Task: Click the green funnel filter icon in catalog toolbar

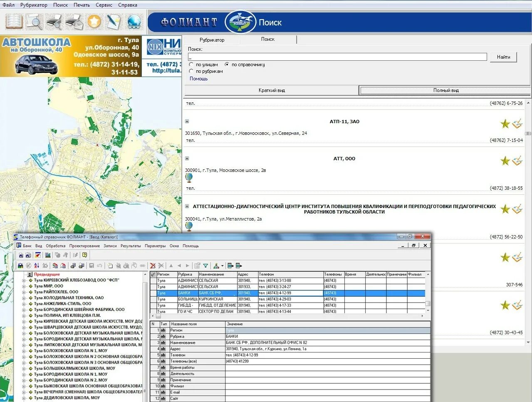Action: [205, 266]
